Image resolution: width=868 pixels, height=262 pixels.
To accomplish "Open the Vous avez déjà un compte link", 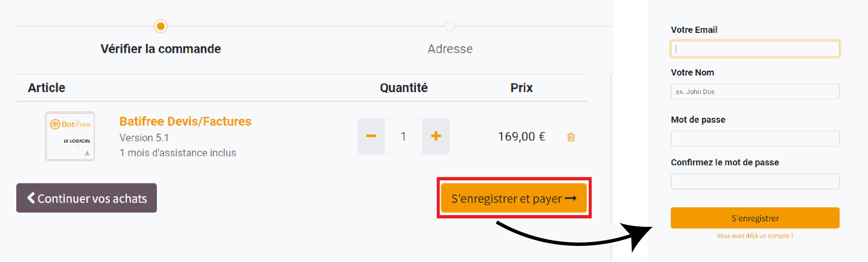I will pyautogui.click(x=755, y=236).
